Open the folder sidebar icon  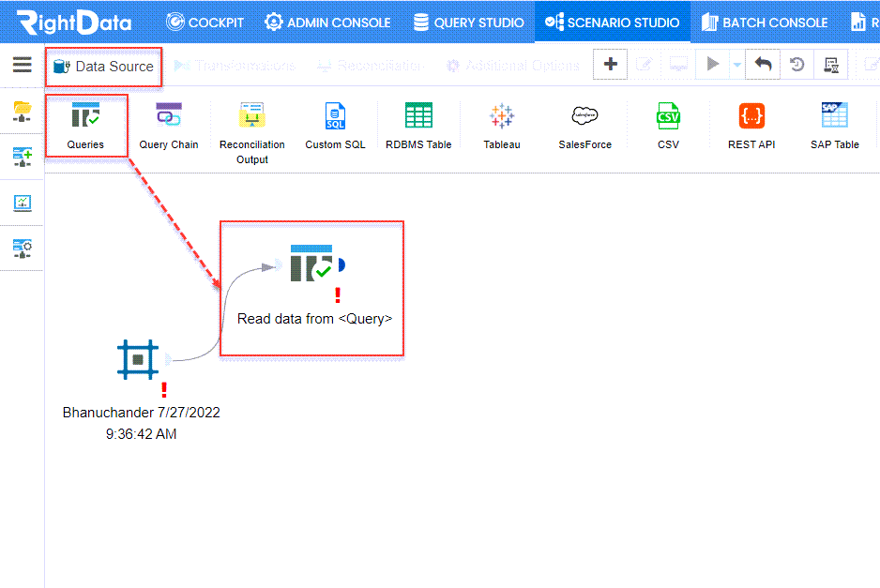pos(22,111)
